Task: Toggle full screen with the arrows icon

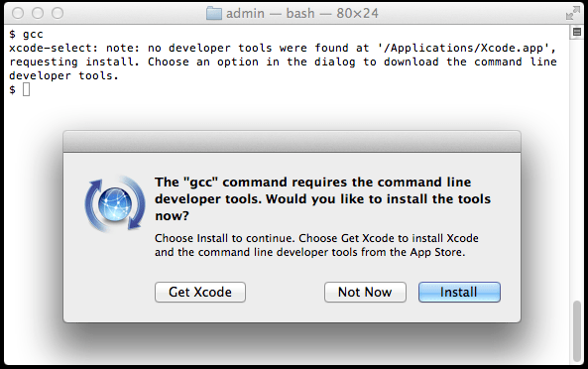Action: 572,13
